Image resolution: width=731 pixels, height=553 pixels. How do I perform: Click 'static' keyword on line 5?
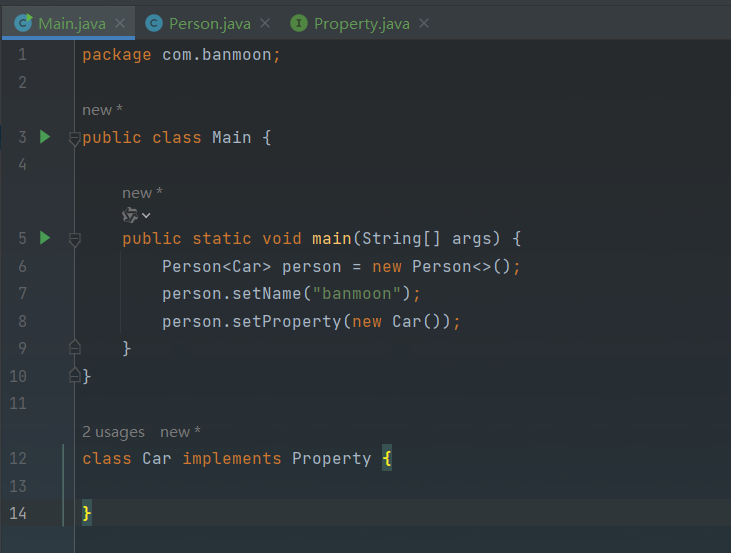point(222,239)
